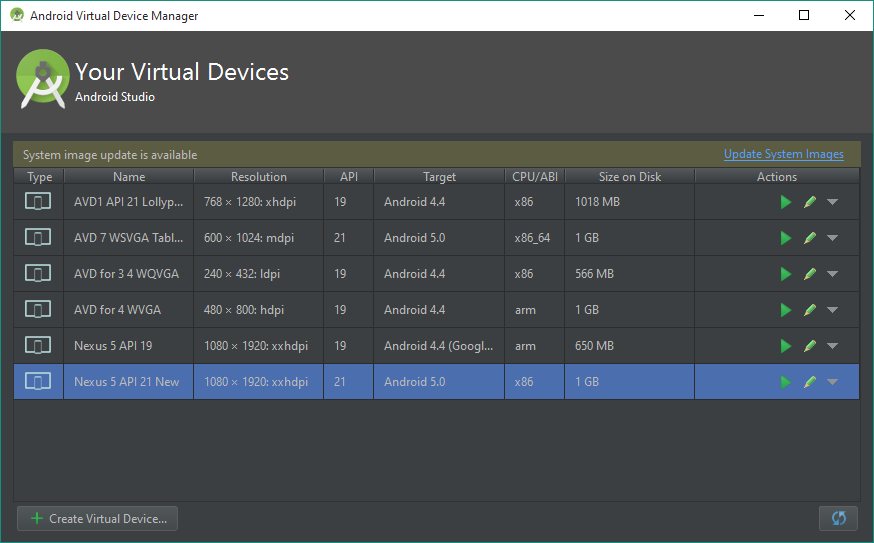Click the 768 × 1280: xhdpi resolution cell

[x=259, y=202]
